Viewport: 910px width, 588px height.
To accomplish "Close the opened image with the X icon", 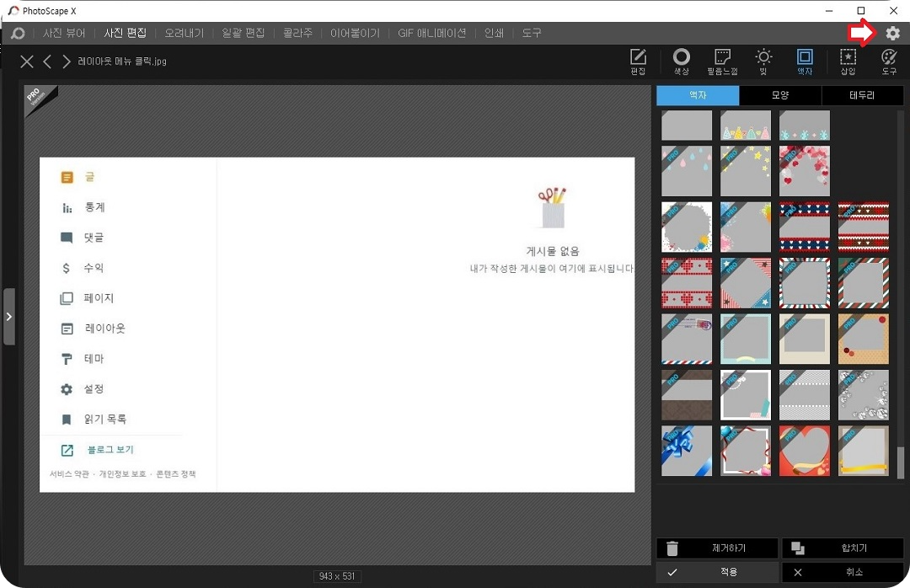I will [x=27, y=61].
